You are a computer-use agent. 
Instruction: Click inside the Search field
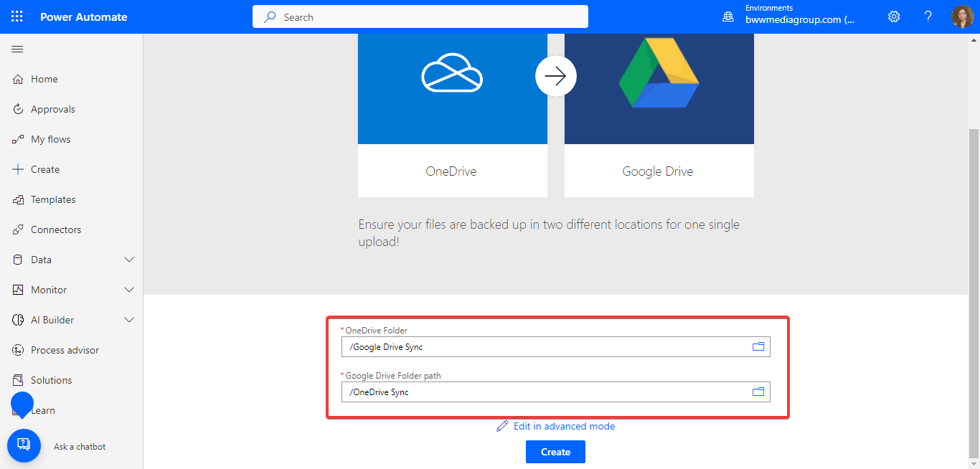pos(420,16)
